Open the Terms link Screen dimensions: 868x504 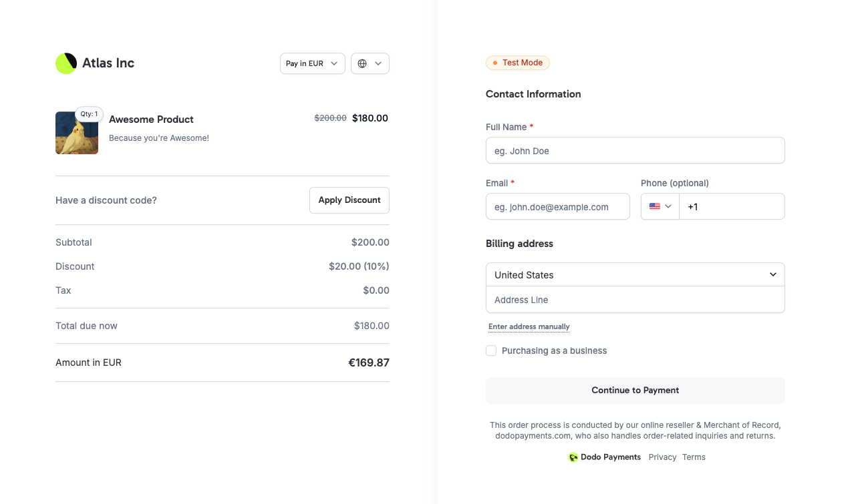[x=694, y=457]
